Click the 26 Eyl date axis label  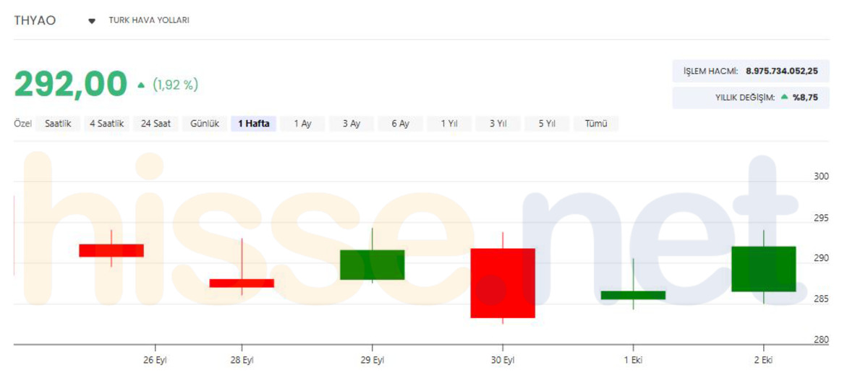155,360
